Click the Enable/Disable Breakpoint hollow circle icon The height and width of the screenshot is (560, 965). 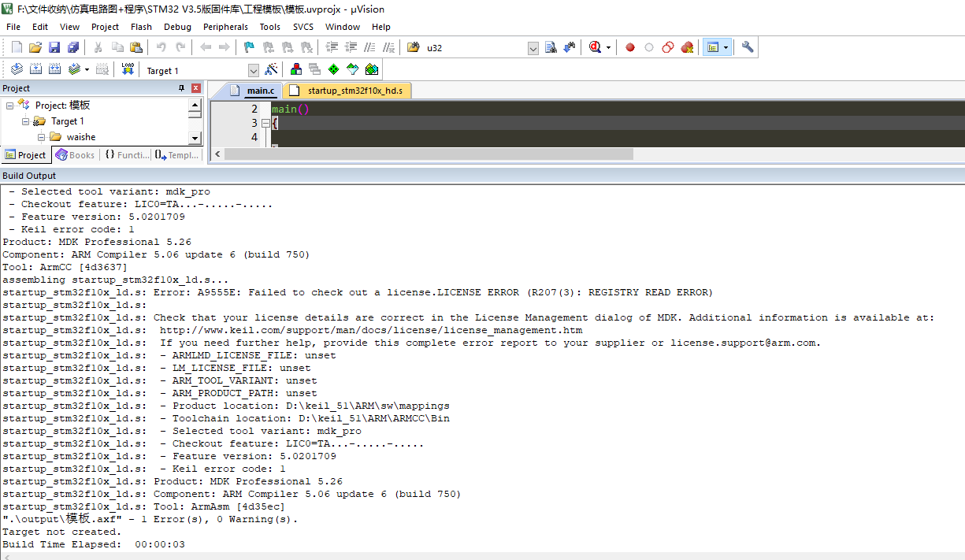click(x=649, y=48)
